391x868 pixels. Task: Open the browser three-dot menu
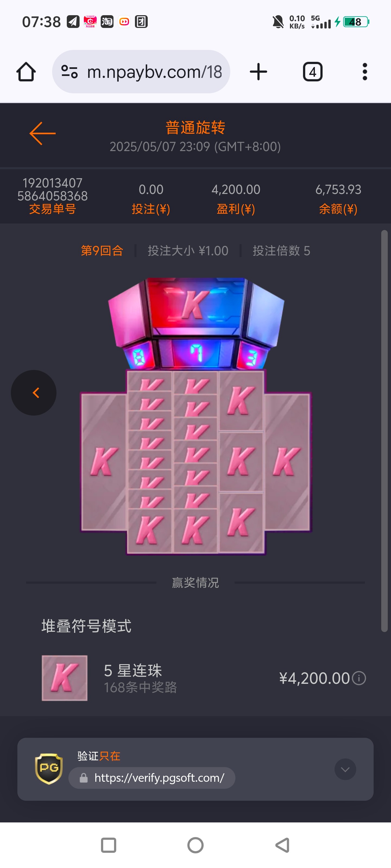[x=365, y=72]
